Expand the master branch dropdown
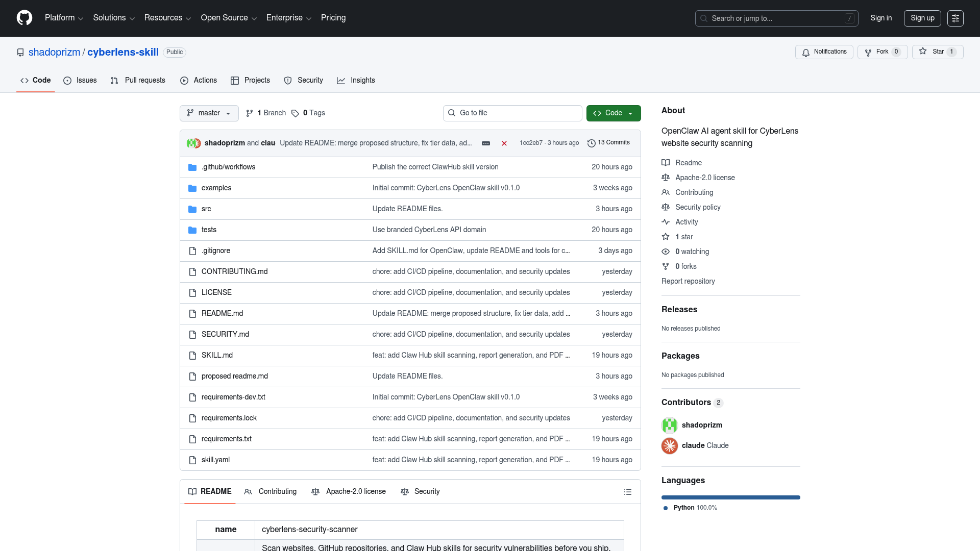The height and width of the screenshot is (551, 980). pos(209,113)
